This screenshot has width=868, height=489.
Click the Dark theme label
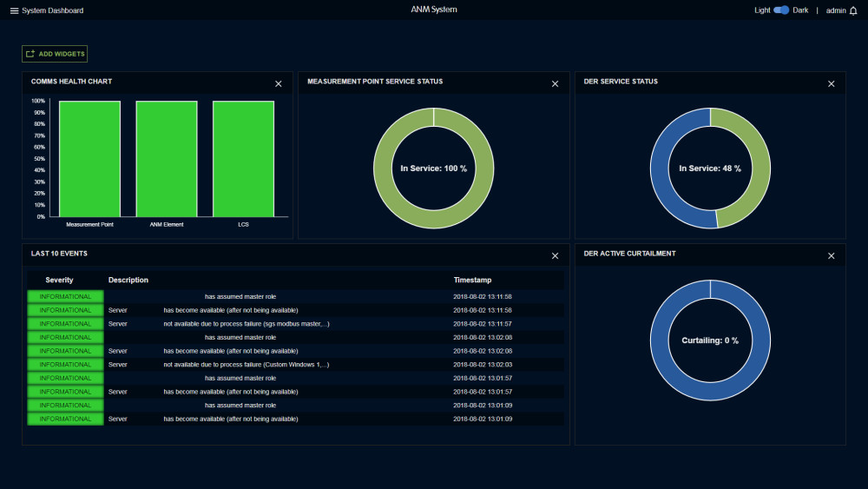(x=800, y=10)
